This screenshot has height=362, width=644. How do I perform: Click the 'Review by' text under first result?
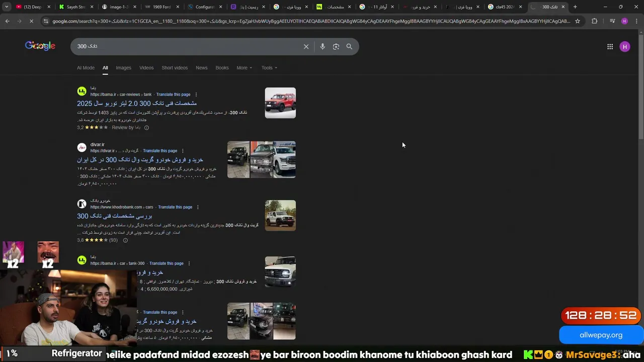click(x=123, y=128)
